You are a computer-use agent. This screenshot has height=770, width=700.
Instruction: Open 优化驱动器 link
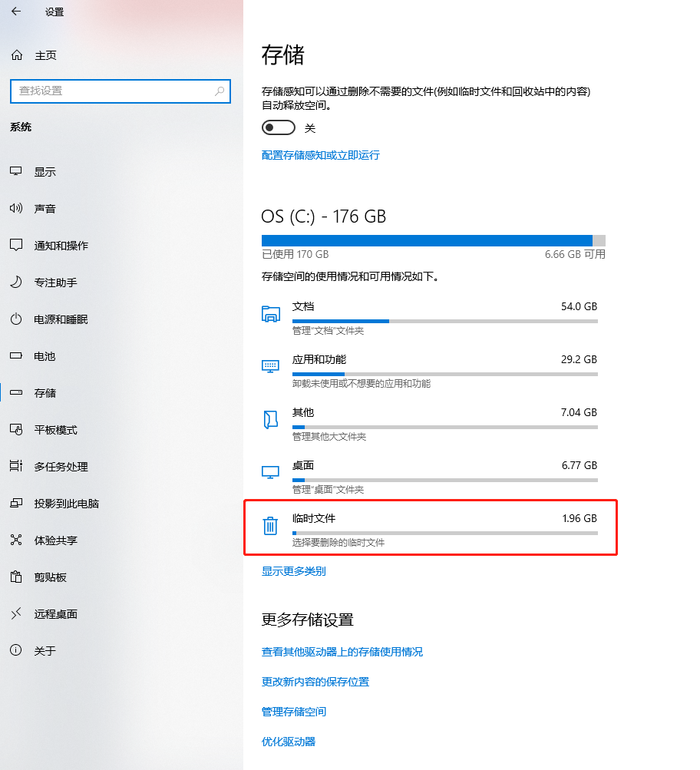[289, 742]
